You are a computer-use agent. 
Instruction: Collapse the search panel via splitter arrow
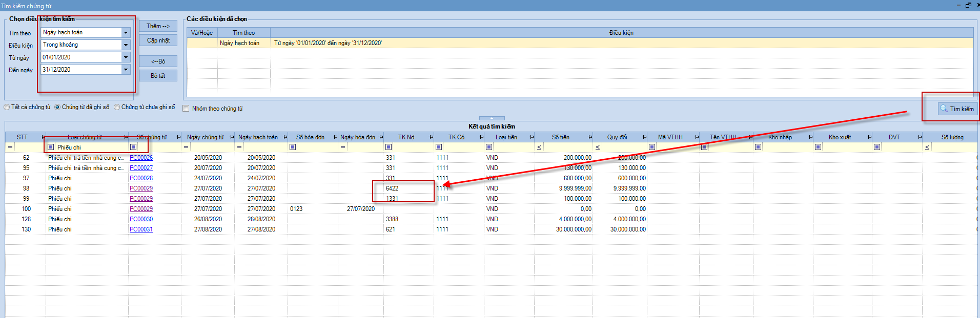(x=492, y=118)
